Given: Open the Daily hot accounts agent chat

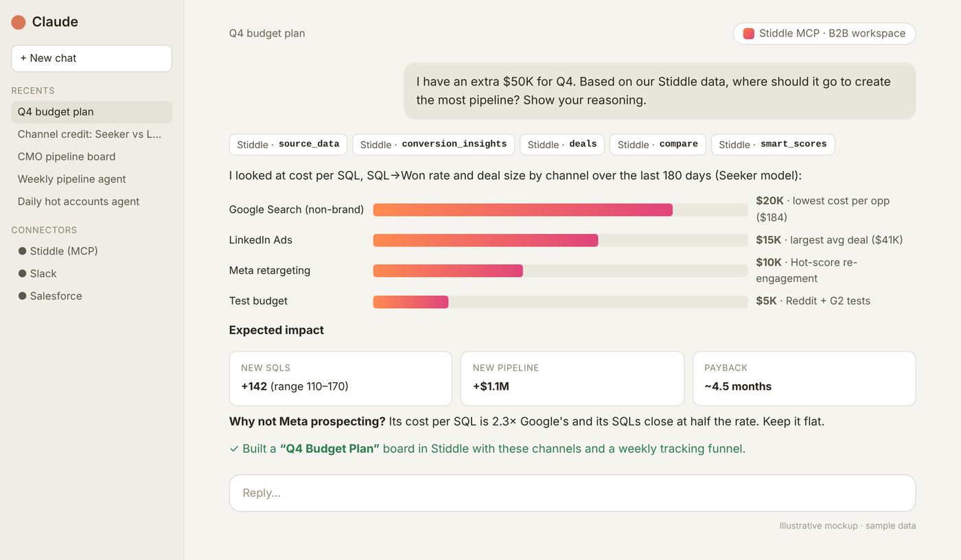Looking at the screenshot, I should click(91, 201).
